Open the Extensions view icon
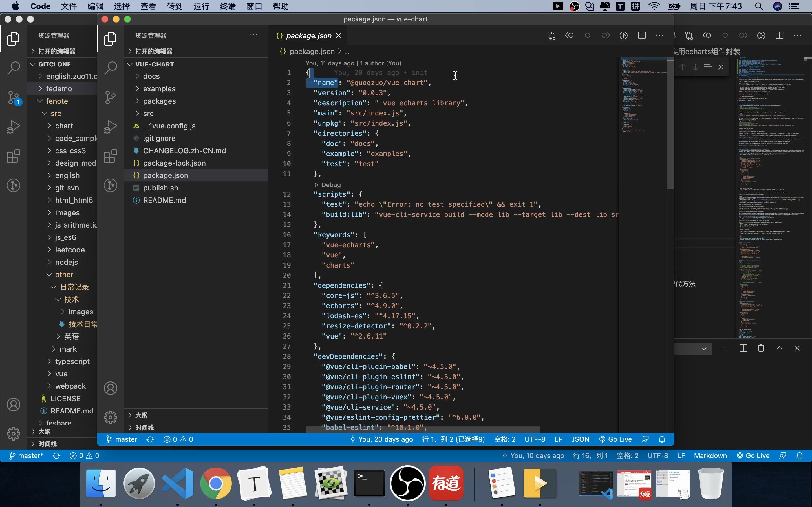Image resolution: width=812 pixels, height=507 pixels. (x=14, y=157)
